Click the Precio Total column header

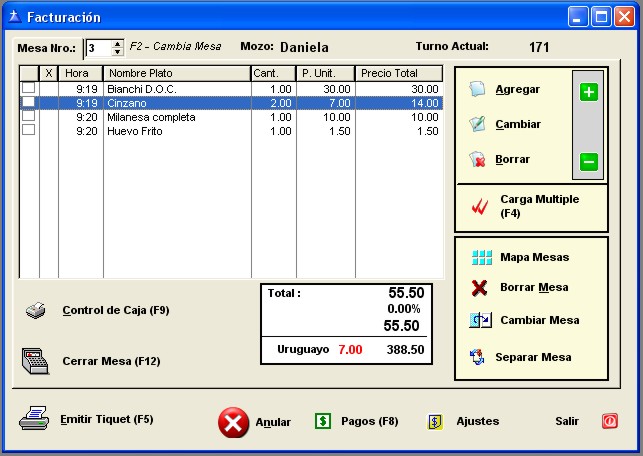tap(398, 73)
